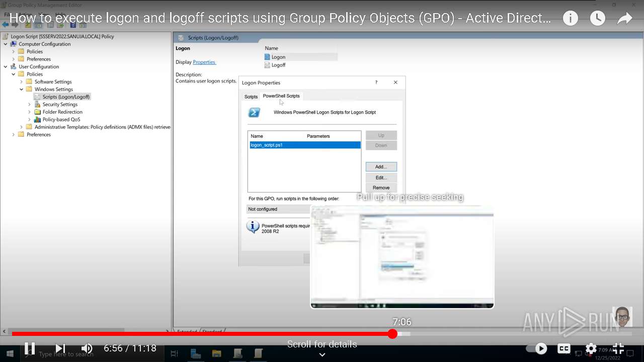Select User Configuration in the tree

[x=39, y=66]
